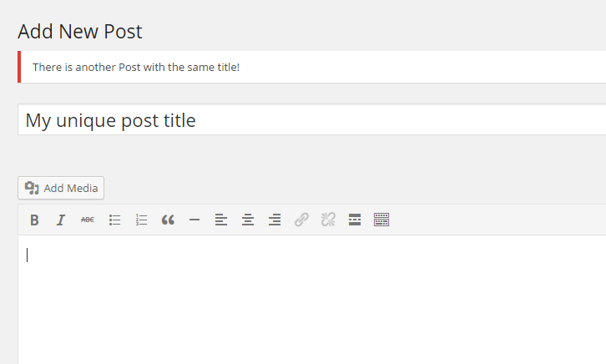Toggle the toolbar kitchen sink
Screen dimensions: 606x364
click(x=381, y=220)
